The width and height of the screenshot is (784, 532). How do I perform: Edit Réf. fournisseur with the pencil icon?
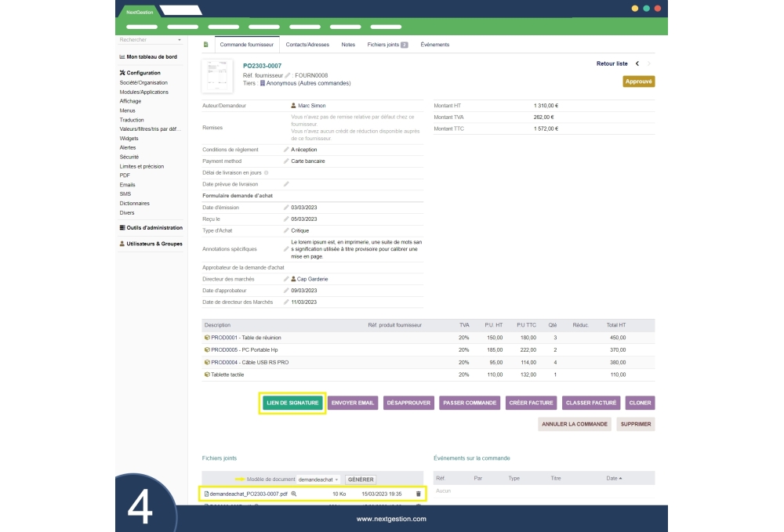coord(286,74)
